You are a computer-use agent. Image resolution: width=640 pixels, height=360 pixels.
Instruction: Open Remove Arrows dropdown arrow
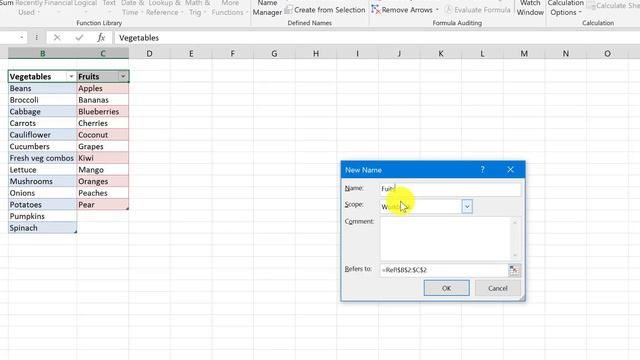pos(437,9)
